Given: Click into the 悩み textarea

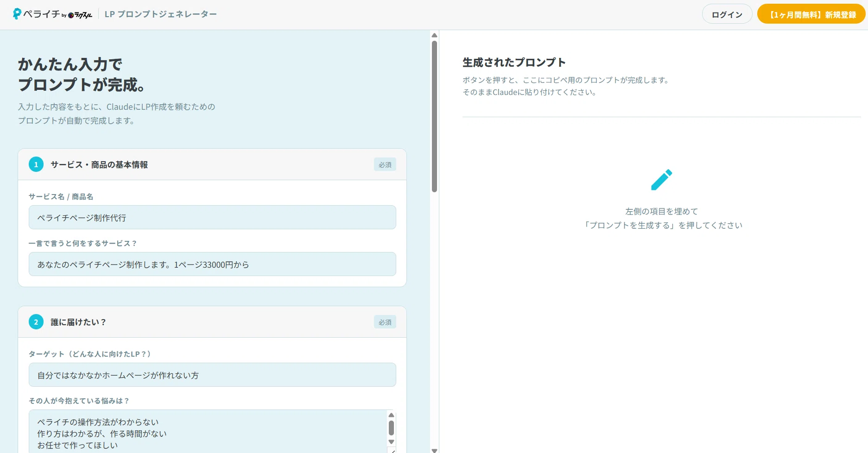Looking at the screenshot, I should click(208, 431).
